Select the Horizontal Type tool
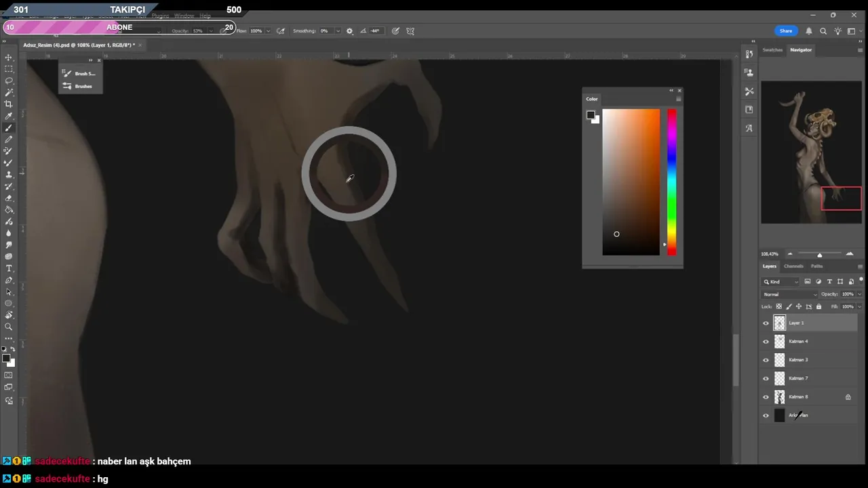The image size is (868, 488). pos(9,268)
